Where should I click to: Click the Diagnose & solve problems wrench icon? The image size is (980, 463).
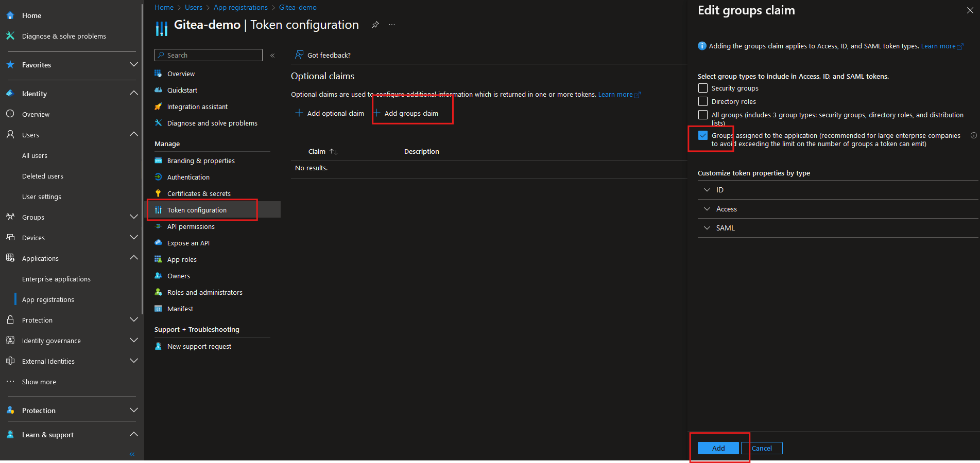pos(10,36)
